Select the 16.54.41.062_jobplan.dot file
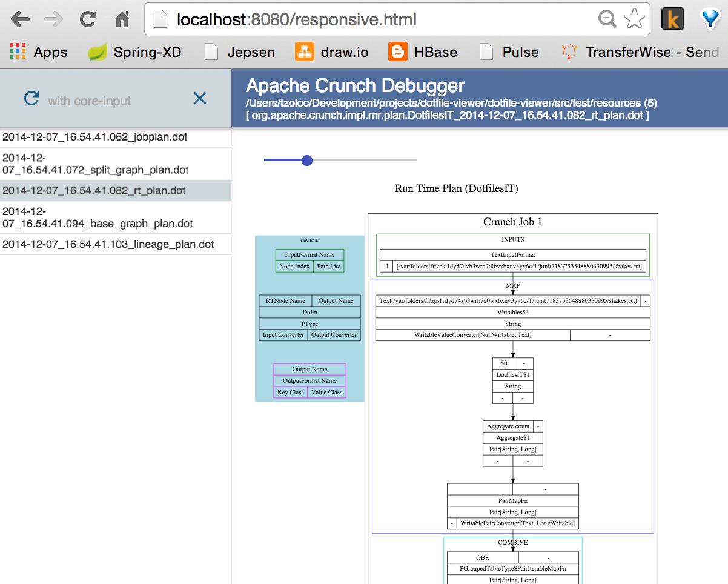The width and height of the screenshot is (728, 584). point(116,137)
